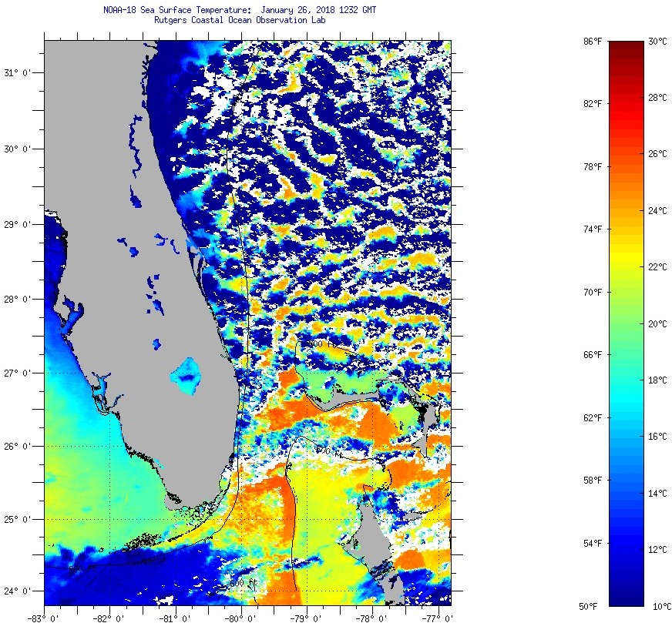Click the 50°F color scale label

592,606
